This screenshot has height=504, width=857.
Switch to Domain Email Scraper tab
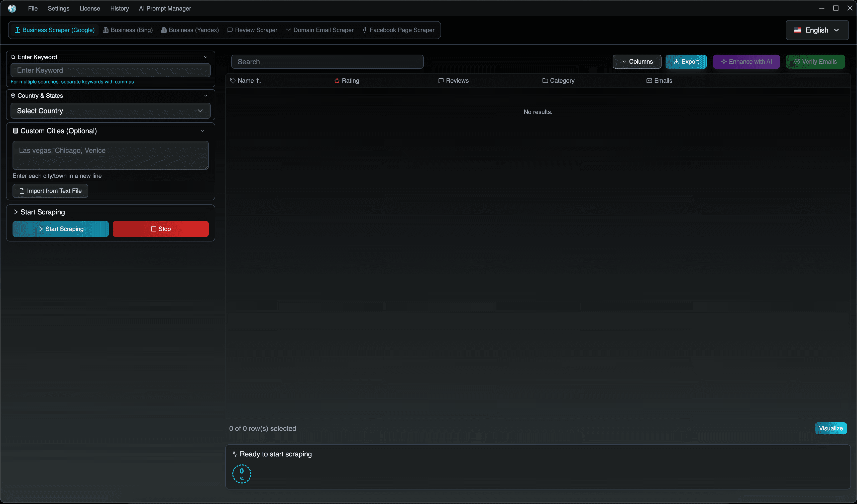[320, 30]
